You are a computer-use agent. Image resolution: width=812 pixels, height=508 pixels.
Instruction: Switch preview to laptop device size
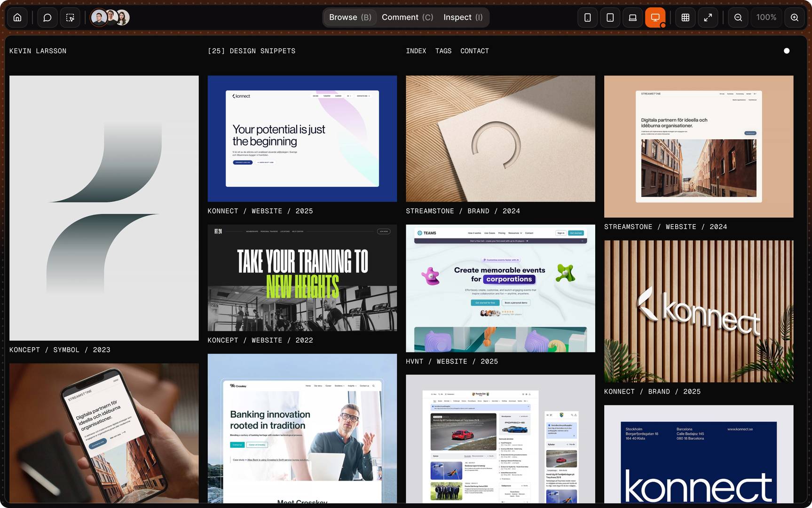point(632,17)
